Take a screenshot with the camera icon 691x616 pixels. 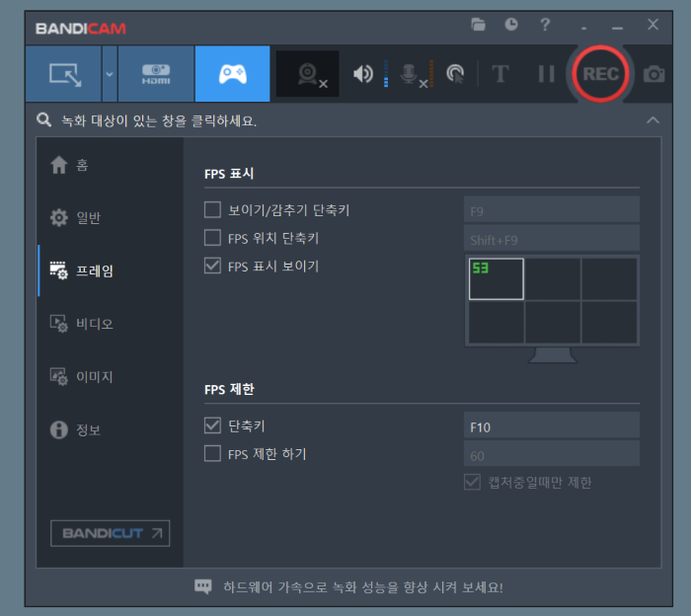pos(653,74)
